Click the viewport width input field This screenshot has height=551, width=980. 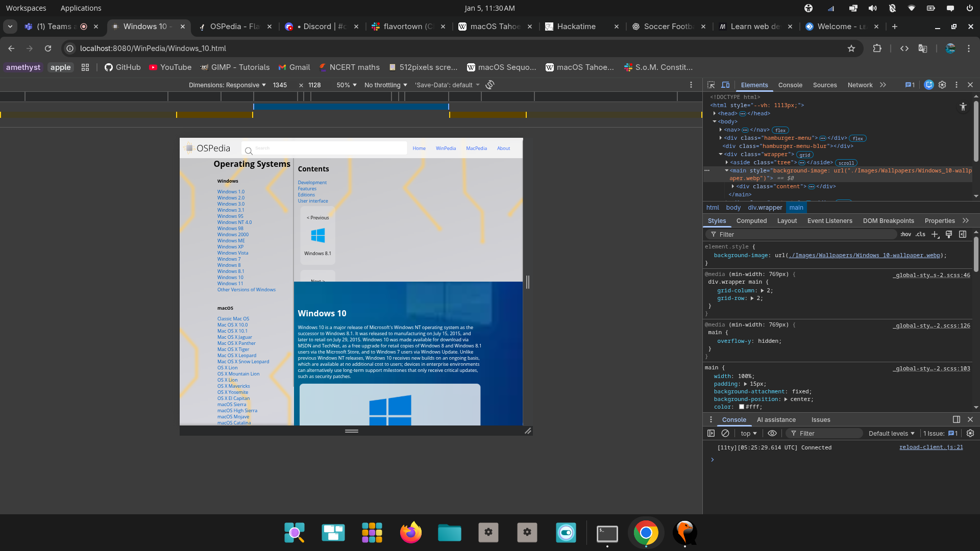pos(280,85)
